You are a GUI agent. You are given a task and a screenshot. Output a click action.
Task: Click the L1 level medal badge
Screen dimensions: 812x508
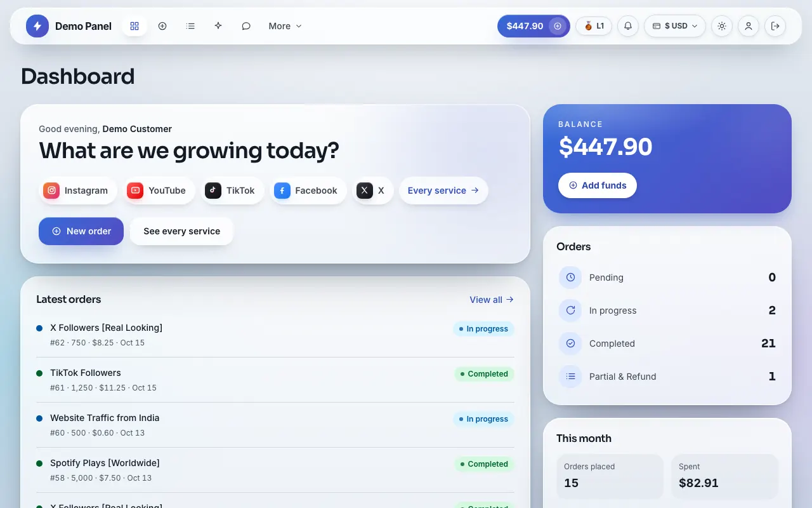point(594,26)
